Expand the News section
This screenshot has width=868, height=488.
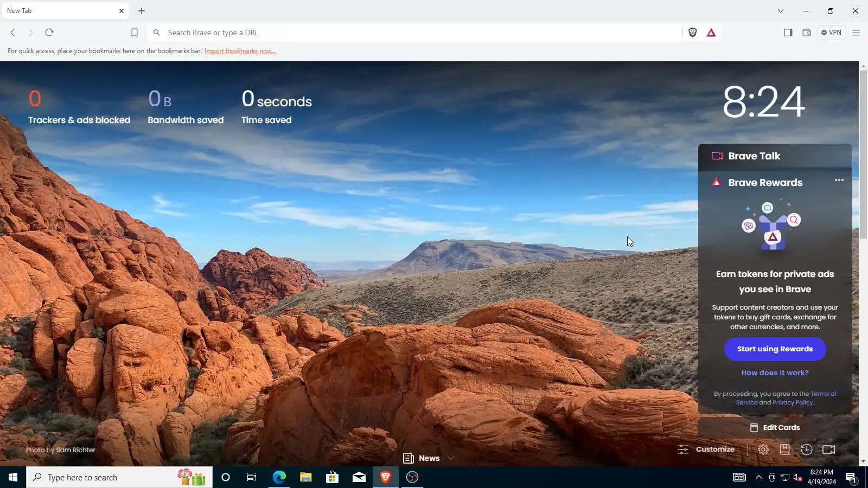[x=429, y=458]
